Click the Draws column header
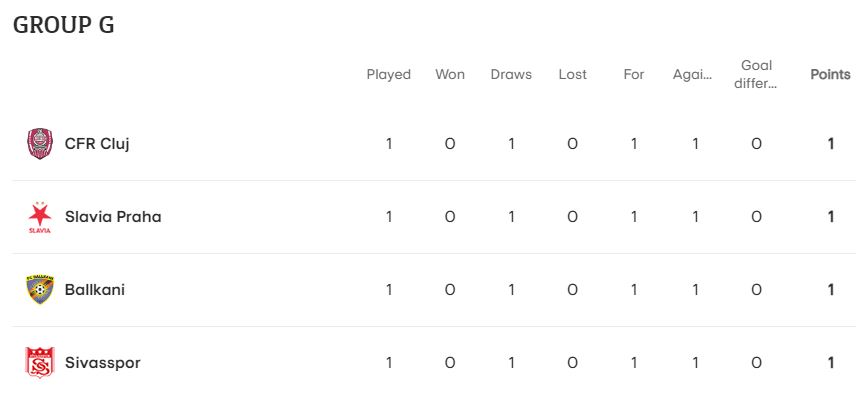The height and width of the screenshot is (410, 856). pos(511,74)
